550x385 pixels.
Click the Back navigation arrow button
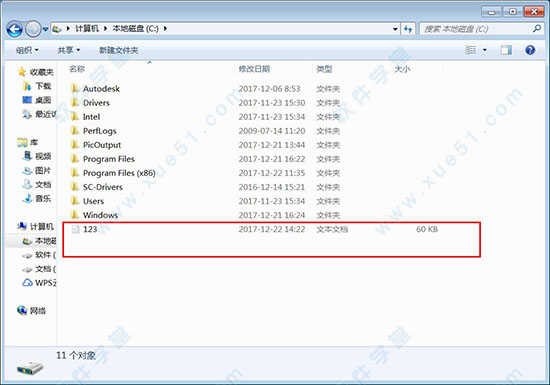point(15,29)
